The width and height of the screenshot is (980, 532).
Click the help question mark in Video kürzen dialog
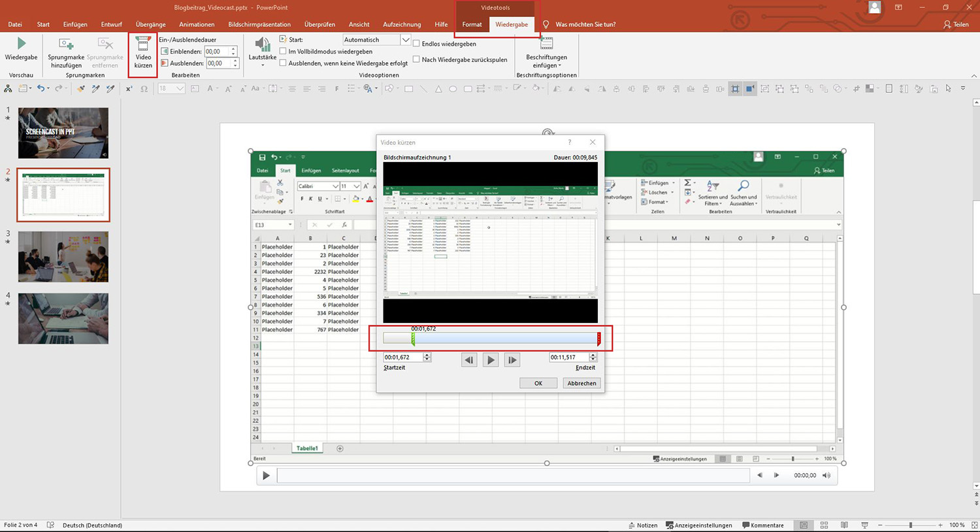point(569,142)
